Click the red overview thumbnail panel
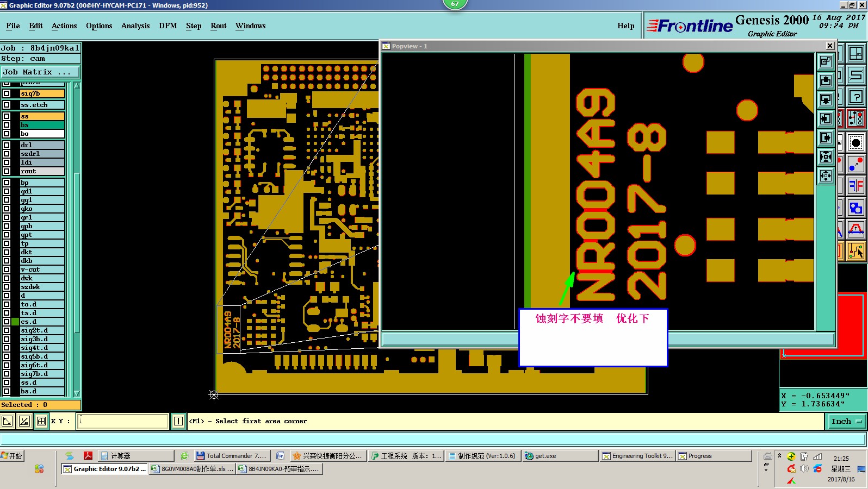 click(x=823, y=325)
